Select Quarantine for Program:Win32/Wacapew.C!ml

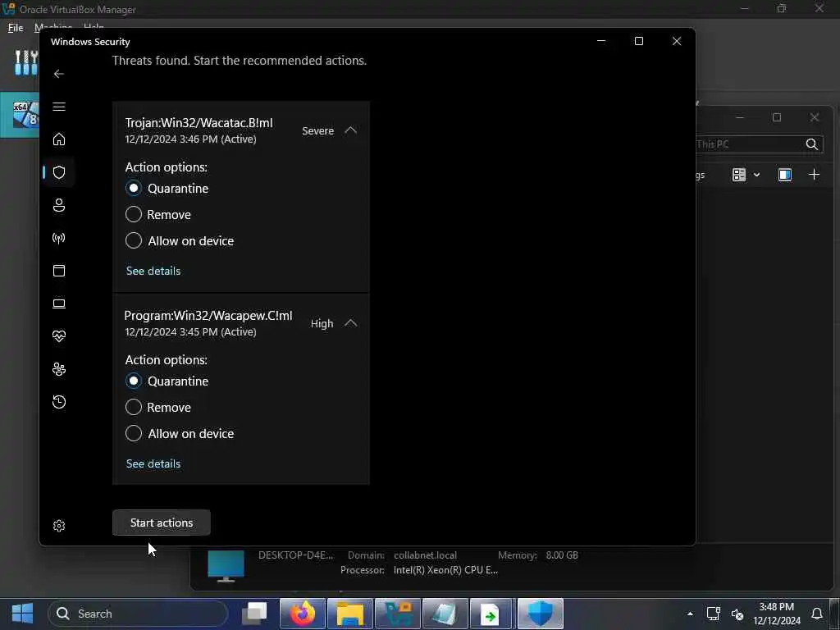(x=134, y=381)
